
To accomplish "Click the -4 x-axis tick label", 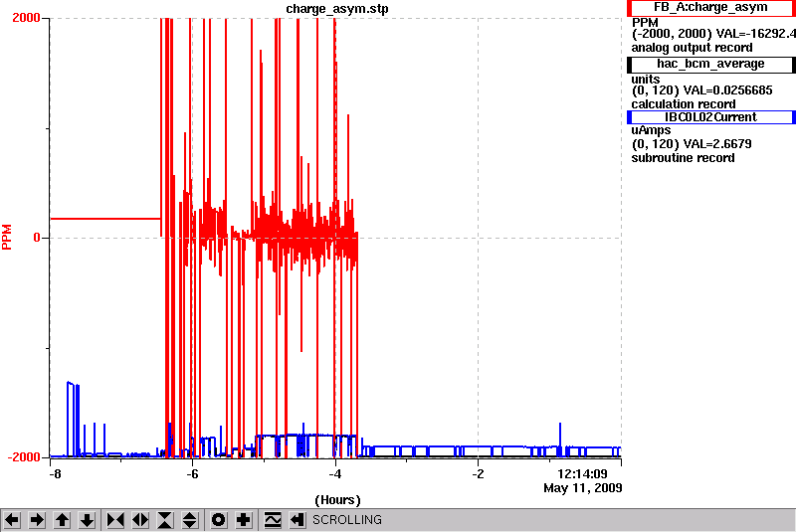I will (x=335, y=474).
